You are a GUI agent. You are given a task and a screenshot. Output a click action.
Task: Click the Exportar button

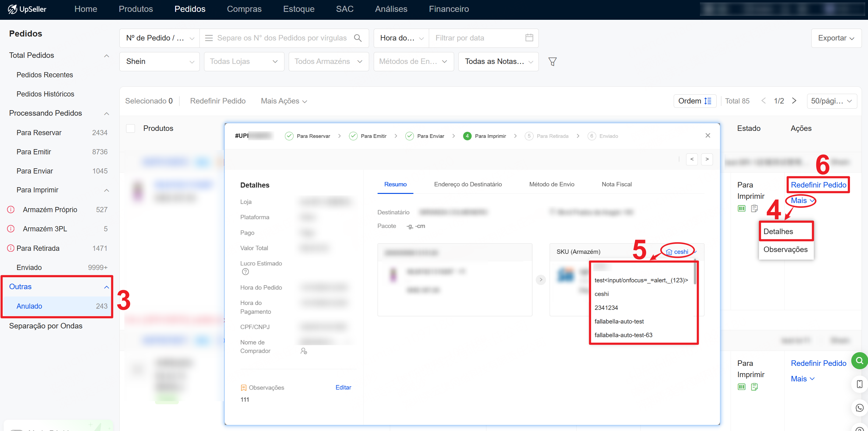(837, 38)
